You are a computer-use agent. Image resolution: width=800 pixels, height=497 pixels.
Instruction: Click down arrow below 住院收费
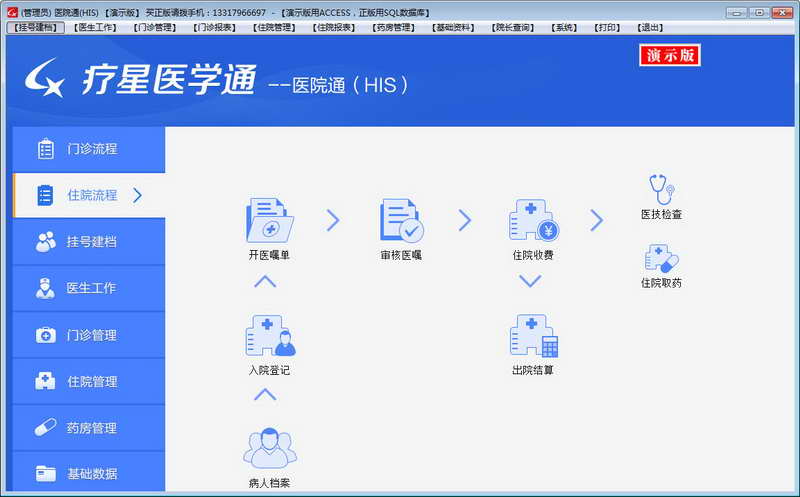pos(530,281)
